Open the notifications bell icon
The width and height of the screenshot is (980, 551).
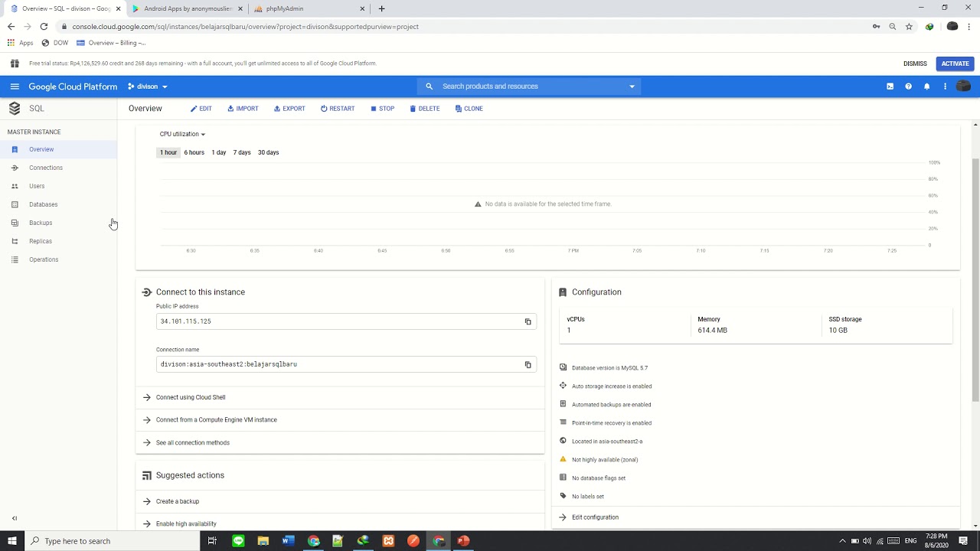click(x=926, y=86)
